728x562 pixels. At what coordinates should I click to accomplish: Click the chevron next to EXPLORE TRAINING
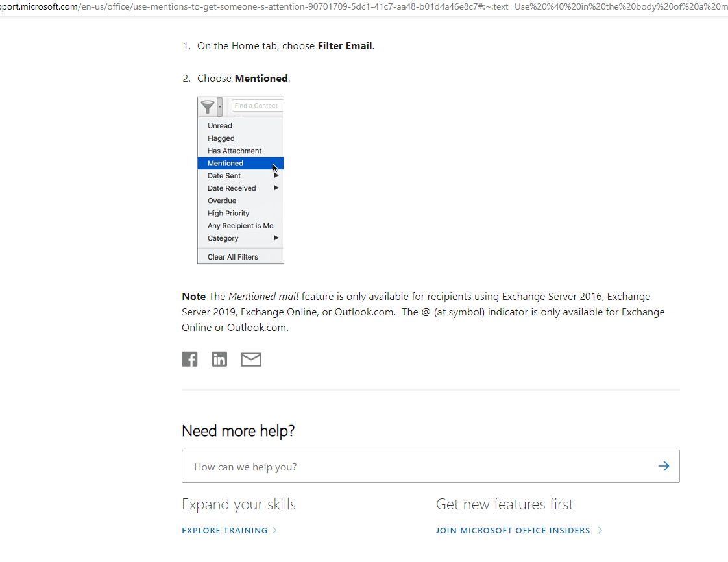pyautogui.click(x=275, y=530)
